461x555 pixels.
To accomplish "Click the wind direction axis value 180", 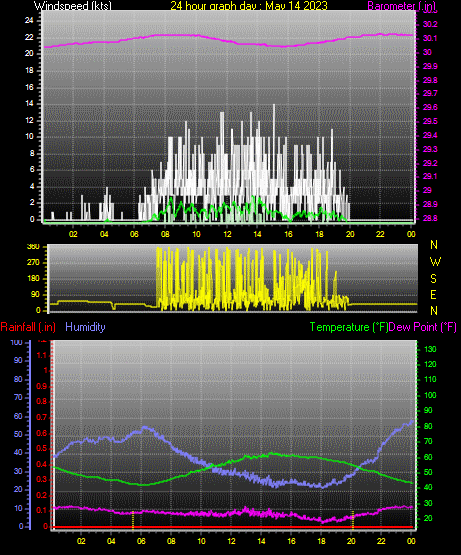I will pos(33,279).
